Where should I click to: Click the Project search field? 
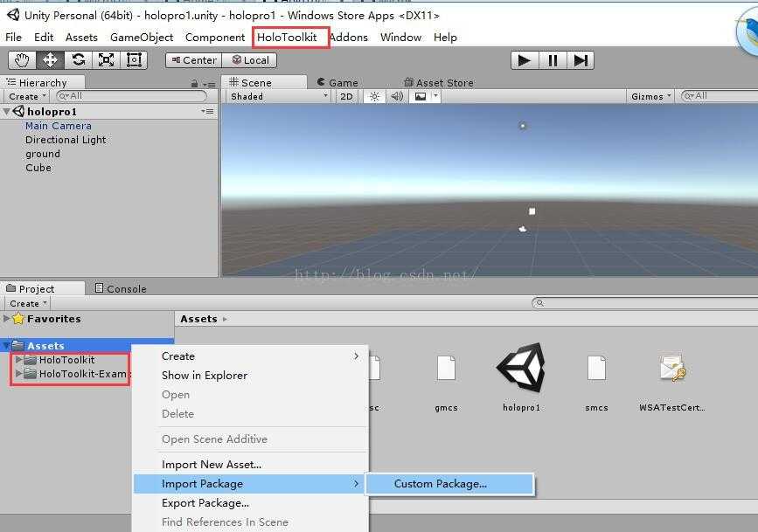(645, 303)
